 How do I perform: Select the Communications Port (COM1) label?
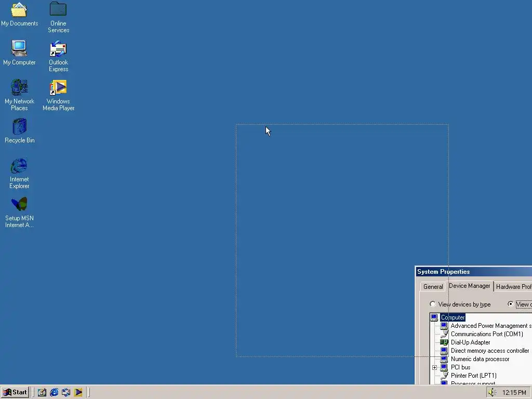tap(487, 334)
